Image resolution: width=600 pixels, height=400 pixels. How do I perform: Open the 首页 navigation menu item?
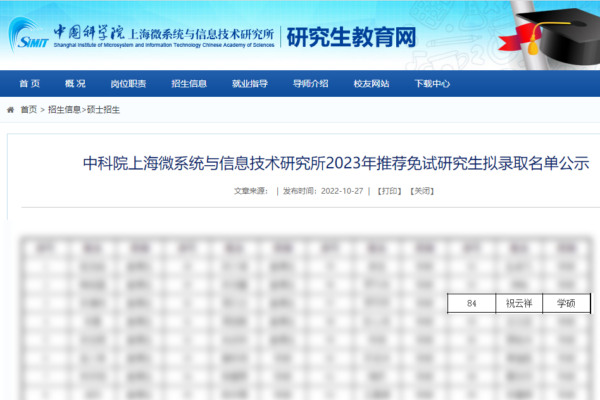(x=30, y=83)
